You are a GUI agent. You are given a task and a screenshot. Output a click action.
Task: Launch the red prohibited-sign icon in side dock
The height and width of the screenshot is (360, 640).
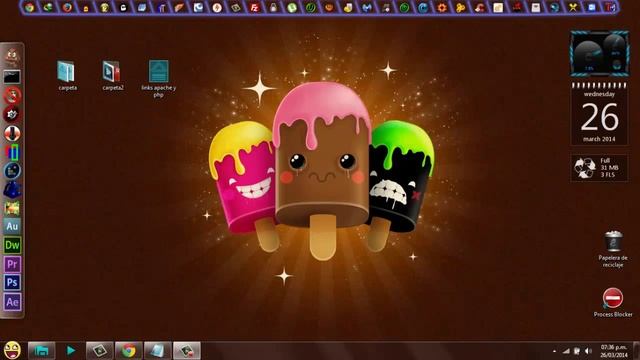click(12, 96)
